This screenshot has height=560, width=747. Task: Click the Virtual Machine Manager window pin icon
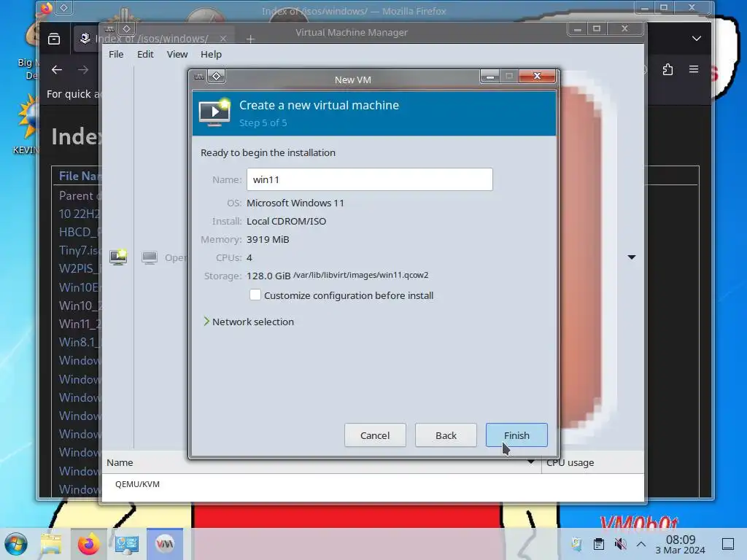coord(126,28)
